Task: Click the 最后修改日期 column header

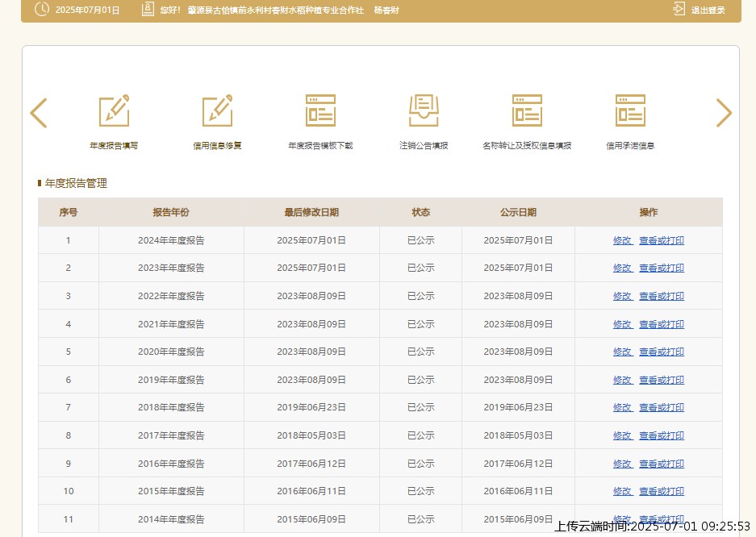Action: [311, 212]
